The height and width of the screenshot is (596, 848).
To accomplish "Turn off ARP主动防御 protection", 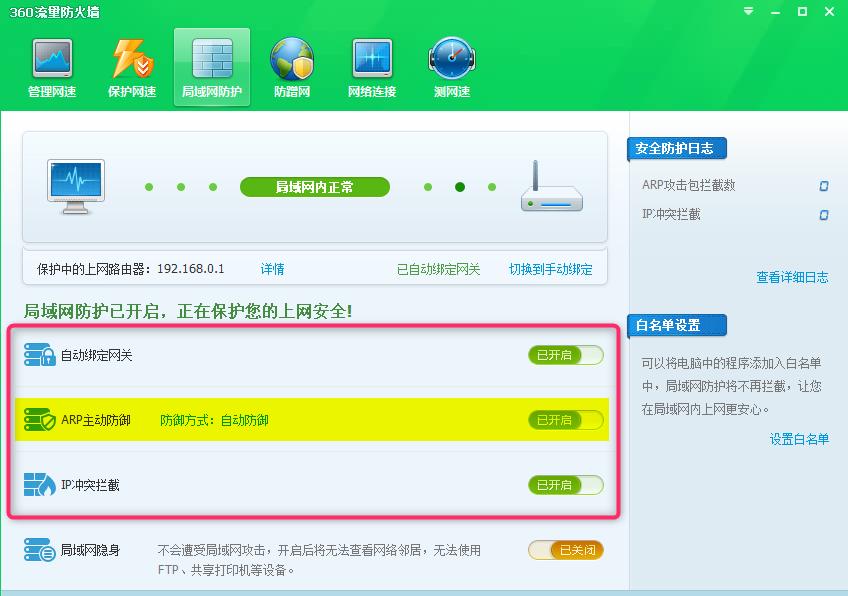I will pos(565,420).
